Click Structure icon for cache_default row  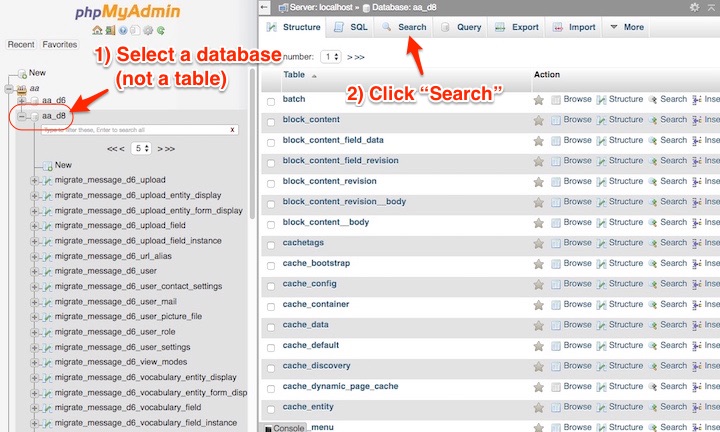[x=601, y=346]
